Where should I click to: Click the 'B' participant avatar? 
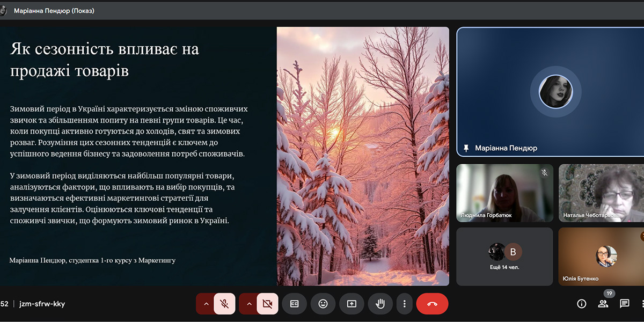tap(513, 252)
